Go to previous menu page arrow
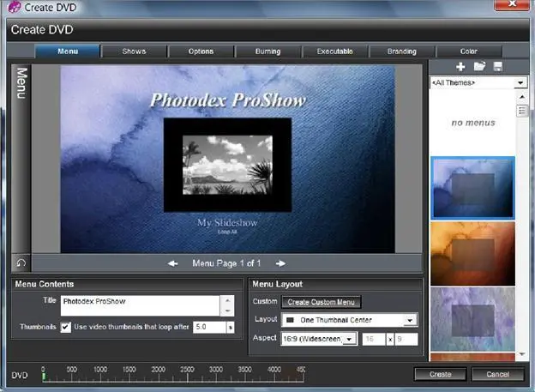Viewport: 535px width, 392px height. 172,263
